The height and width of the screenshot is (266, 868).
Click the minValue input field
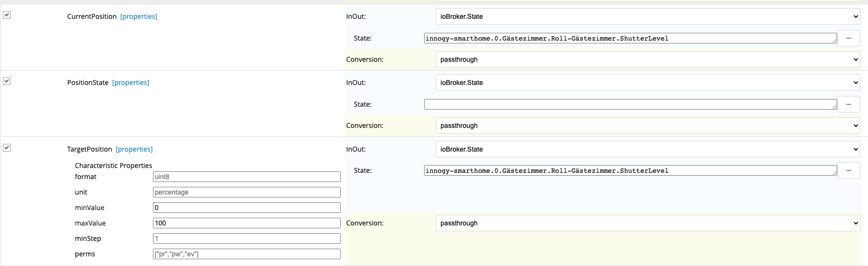point(246,208)
